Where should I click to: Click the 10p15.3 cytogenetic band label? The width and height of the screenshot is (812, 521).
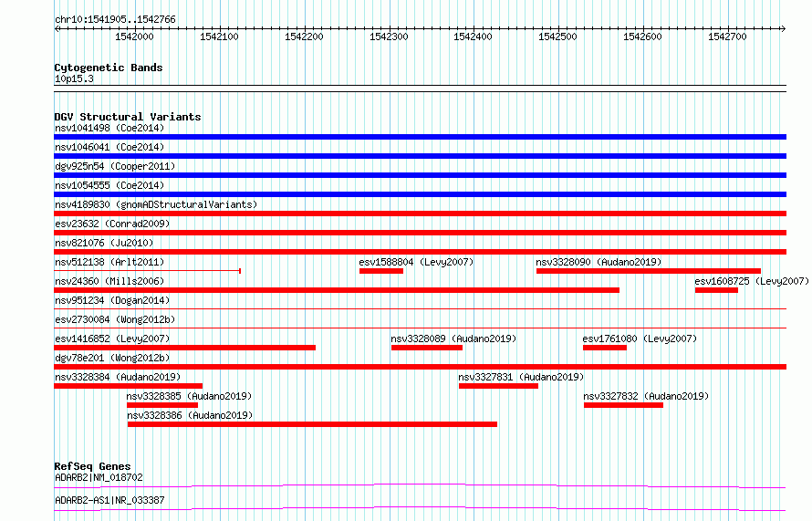click(74, 78)
